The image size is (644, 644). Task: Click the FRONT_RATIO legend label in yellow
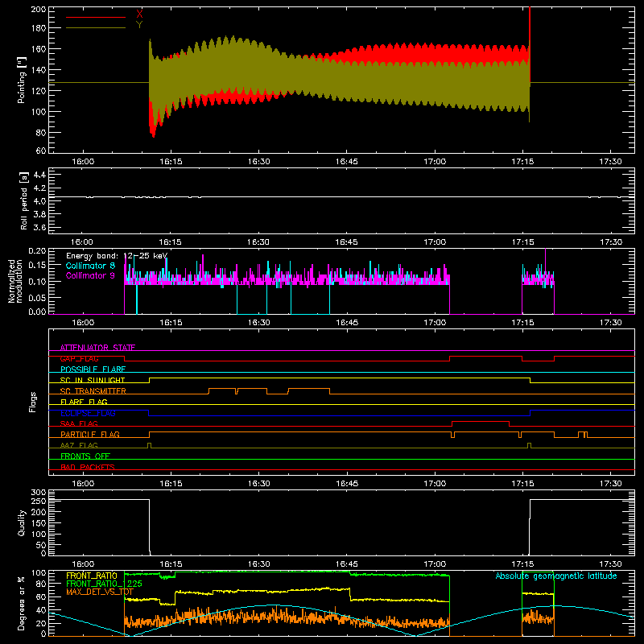[92, 576]
